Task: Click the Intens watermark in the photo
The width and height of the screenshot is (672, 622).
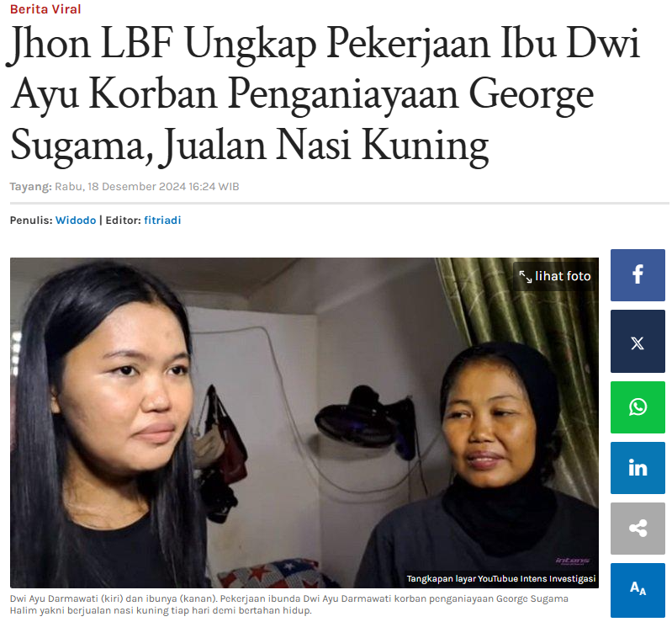Action: coord(573,561)
